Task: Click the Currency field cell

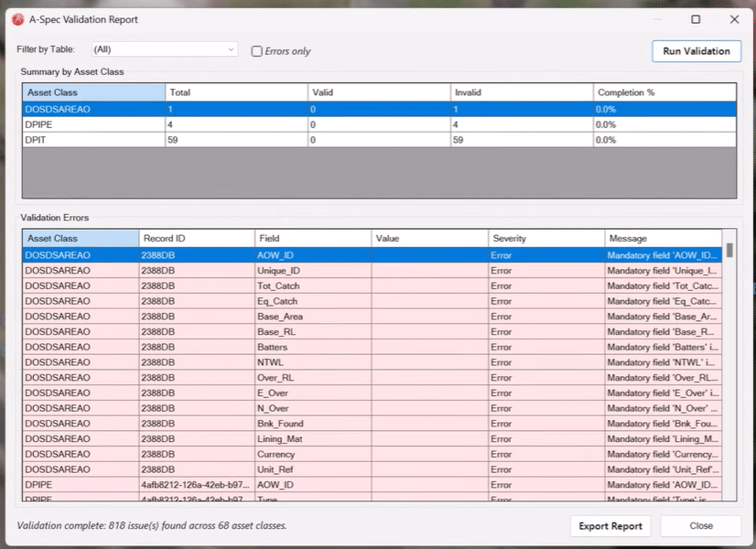Action: click(313, 455)
